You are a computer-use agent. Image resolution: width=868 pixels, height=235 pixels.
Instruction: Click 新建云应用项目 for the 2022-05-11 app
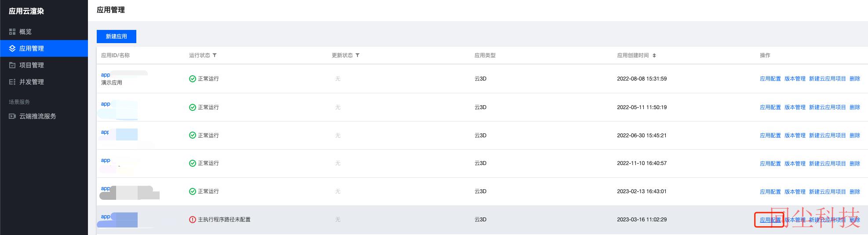pyautogui.click(x=828, y=107)
